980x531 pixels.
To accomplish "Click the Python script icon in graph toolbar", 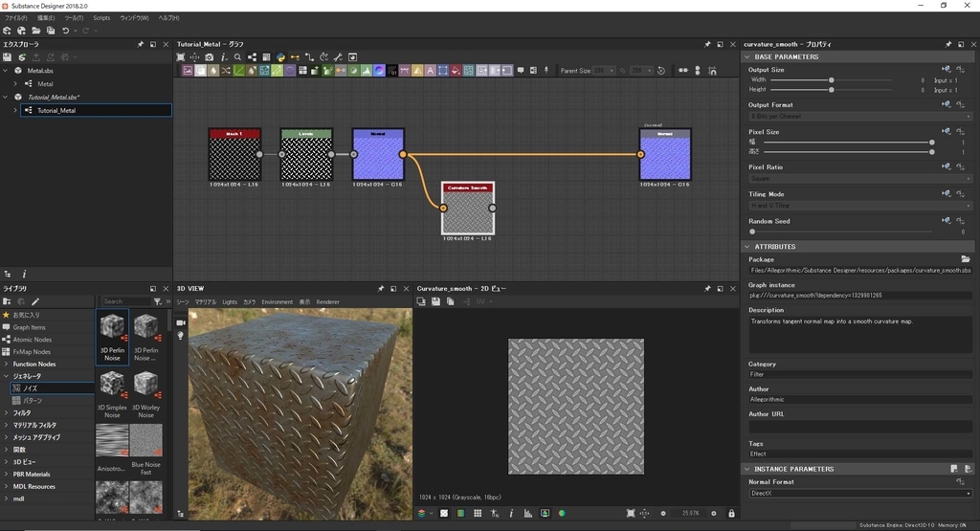I will (x=281, y=57).
